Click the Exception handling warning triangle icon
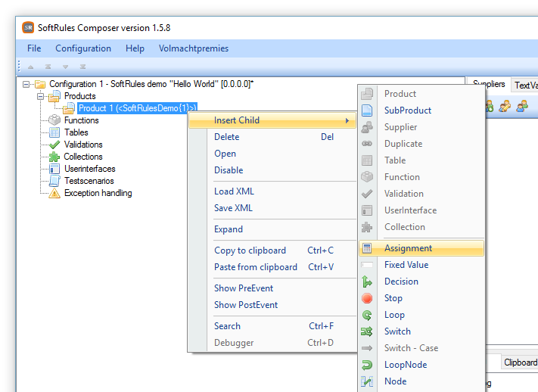This screenshot has height=392, width=538. 54,193
